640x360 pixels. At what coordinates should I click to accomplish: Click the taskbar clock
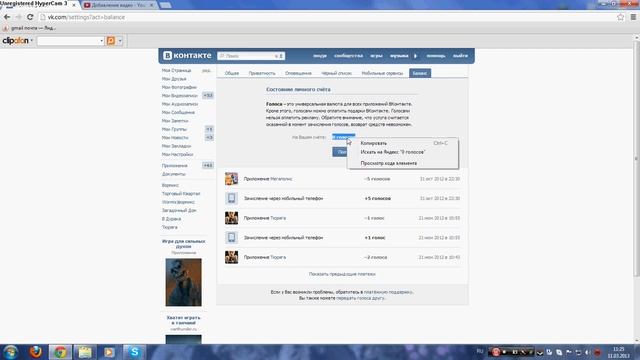coord(618,352)
